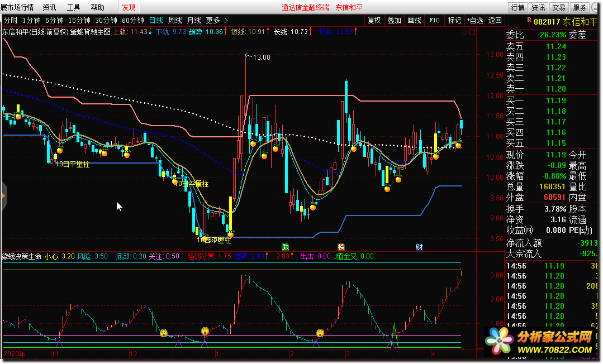Open the 复权 adjustment option

coord(374,20)
